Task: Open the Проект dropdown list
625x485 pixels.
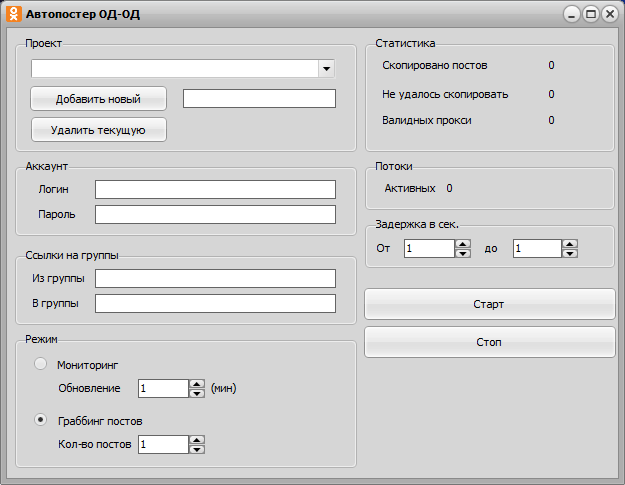Action: (x=325, y=69)
